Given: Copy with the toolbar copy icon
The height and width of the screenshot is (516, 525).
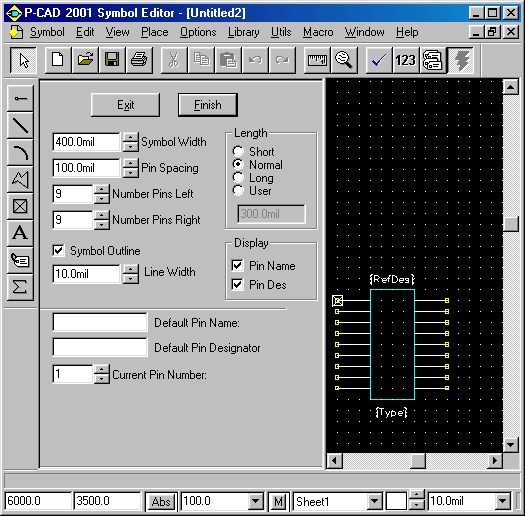Looking at the screenshot, I should click(201, 60).
